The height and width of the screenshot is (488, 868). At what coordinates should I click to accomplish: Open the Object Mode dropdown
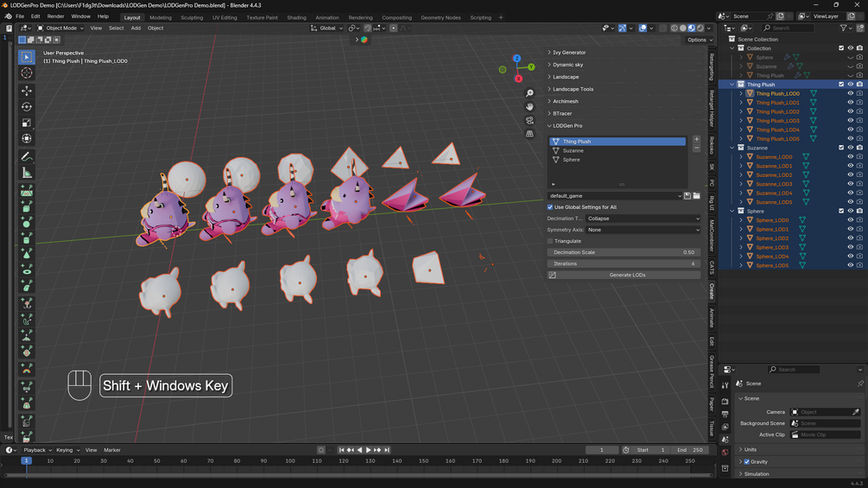tap(60, 28)
